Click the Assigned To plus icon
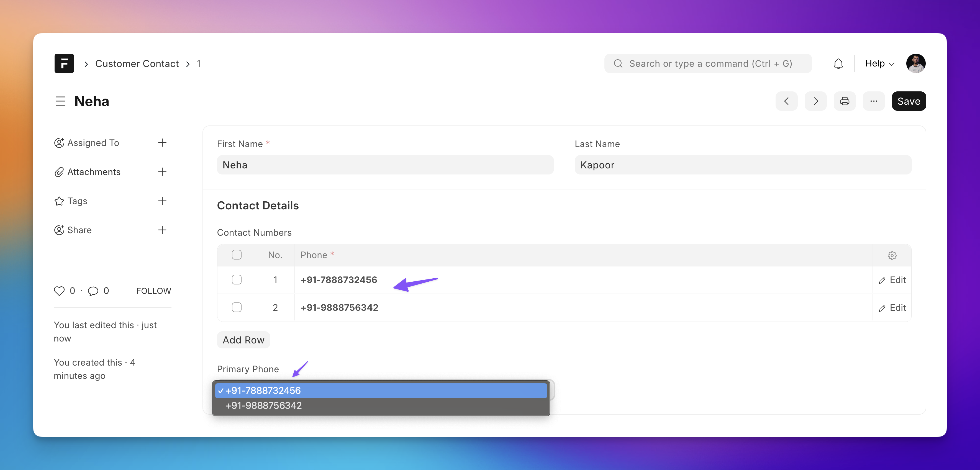The image size is (980, 470). (x=162, y=143)
